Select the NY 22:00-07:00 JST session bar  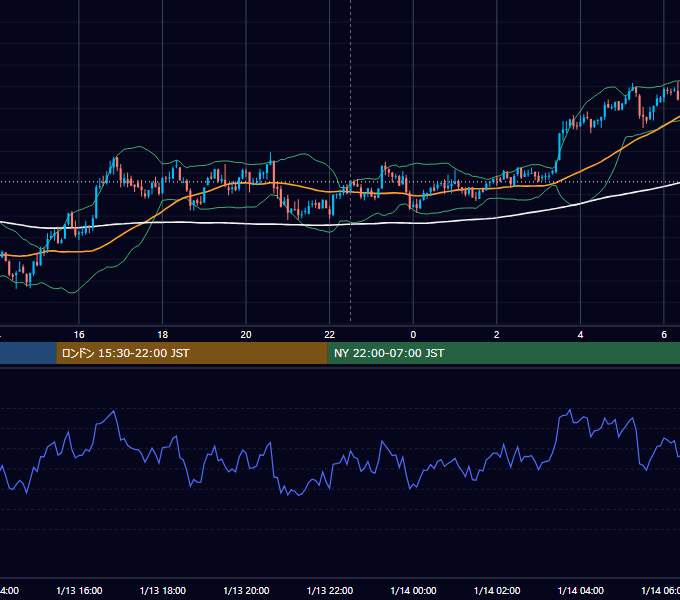click(x=503, y=353)
